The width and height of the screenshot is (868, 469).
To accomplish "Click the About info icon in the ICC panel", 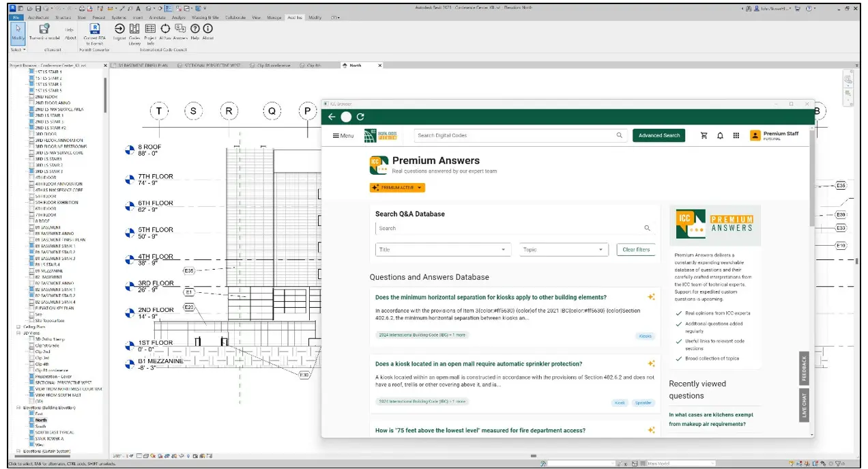I will [x=207, y=29].
